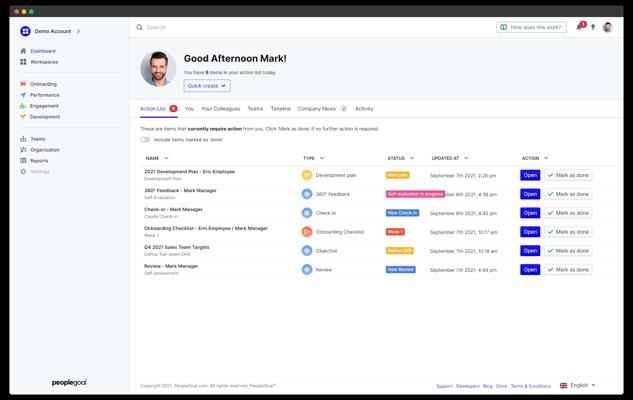Open Workspaces grid icon in sidebar

pyautogui.click(x=23, y=62)
